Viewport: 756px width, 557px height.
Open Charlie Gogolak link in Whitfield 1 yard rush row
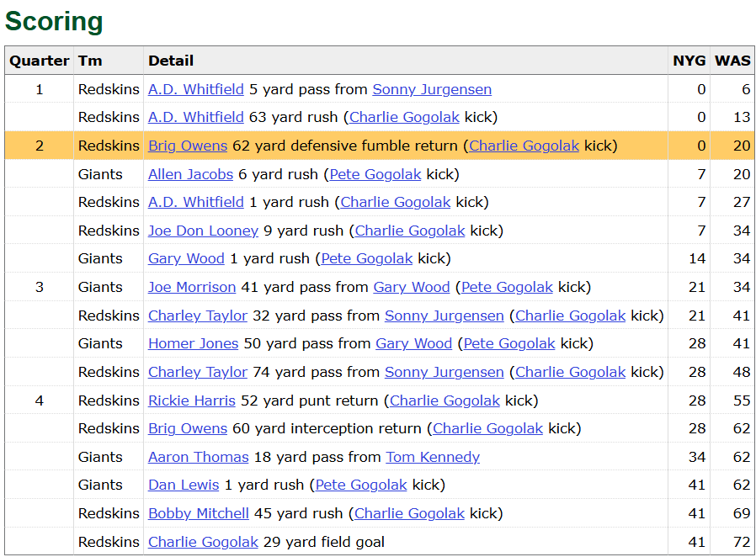click(396, 202)
